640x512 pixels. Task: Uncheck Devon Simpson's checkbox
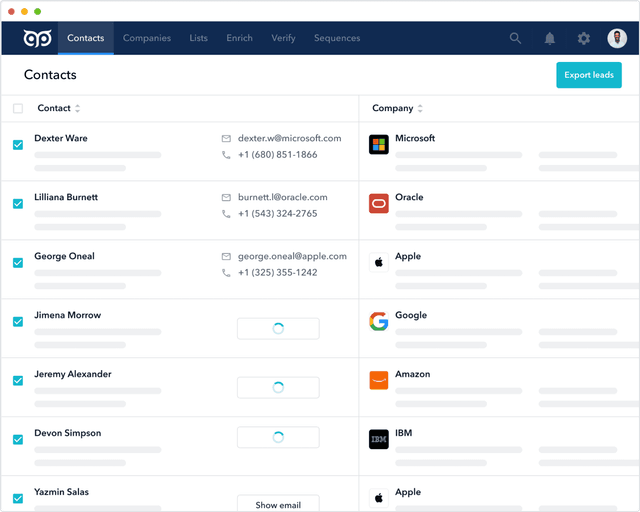[18, 439]
